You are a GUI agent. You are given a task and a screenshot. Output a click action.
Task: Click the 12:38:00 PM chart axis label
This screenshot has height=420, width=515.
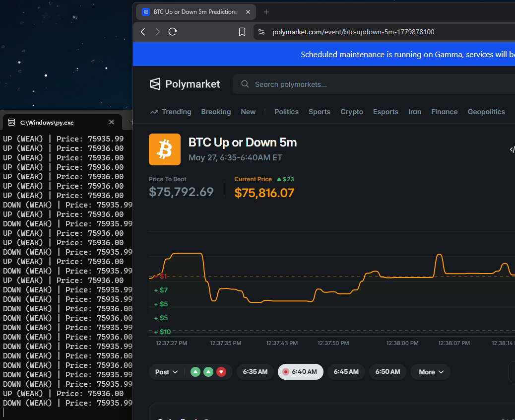tap(402, 343)
